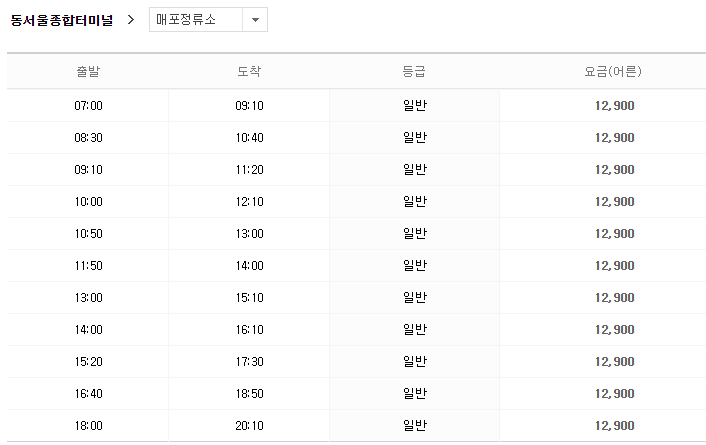
Task: Select the 14:00 departure row
Action: (x=88, y=329)
